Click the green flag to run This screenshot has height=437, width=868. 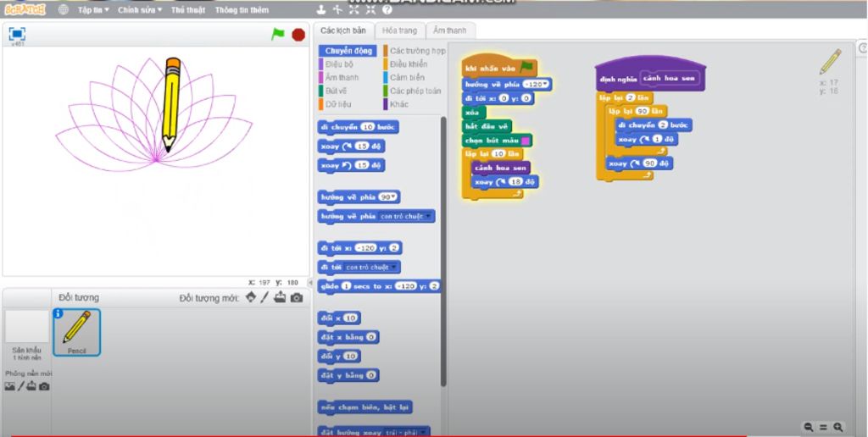coord(277,34)
